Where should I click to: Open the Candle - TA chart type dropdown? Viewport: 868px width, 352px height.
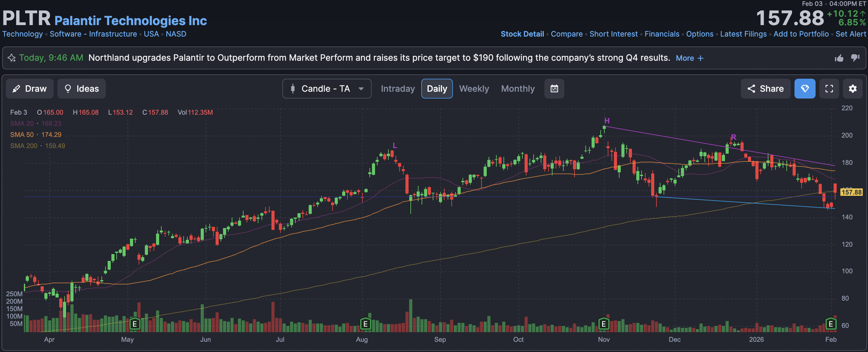[327, 89]
